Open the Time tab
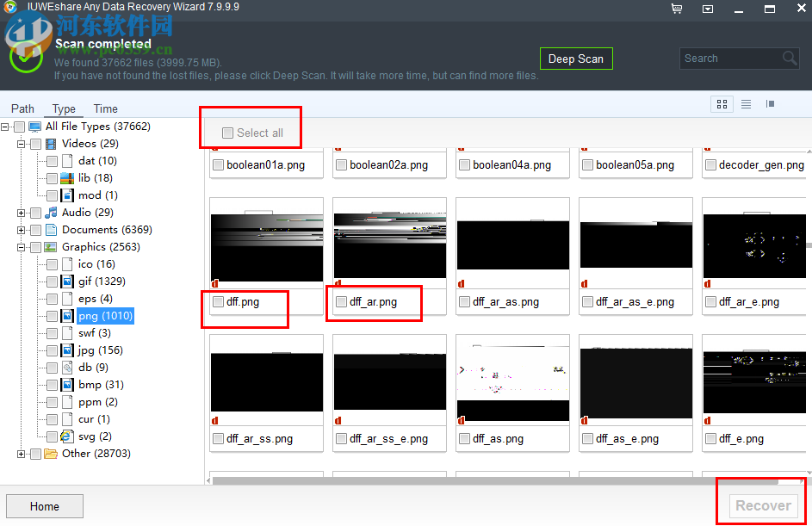The height and width of the screenshot is (526, 812). (x=104, y=108)
